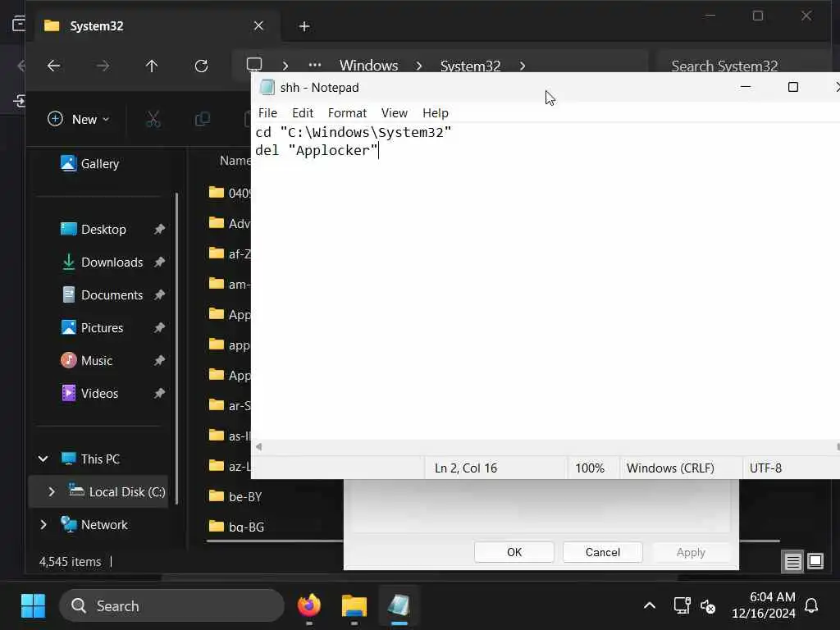Unpin Music using its pin icon
Viewport: 840px width, 630px height.
(x=159, y=361)
